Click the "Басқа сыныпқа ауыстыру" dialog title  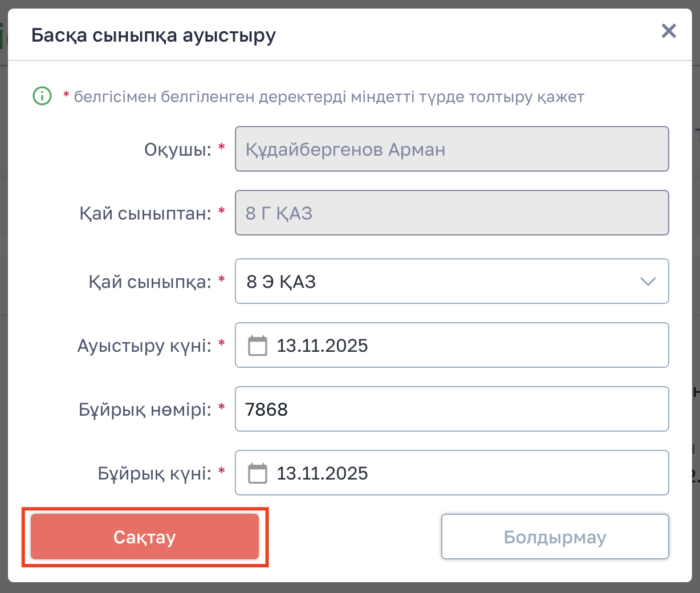click(x=153, y=35)
